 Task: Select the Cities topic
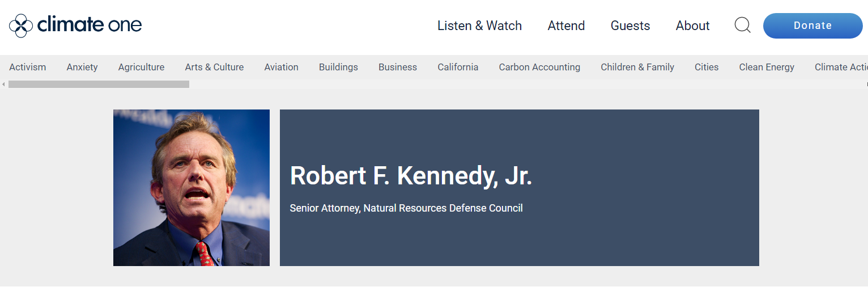point(707,67)
